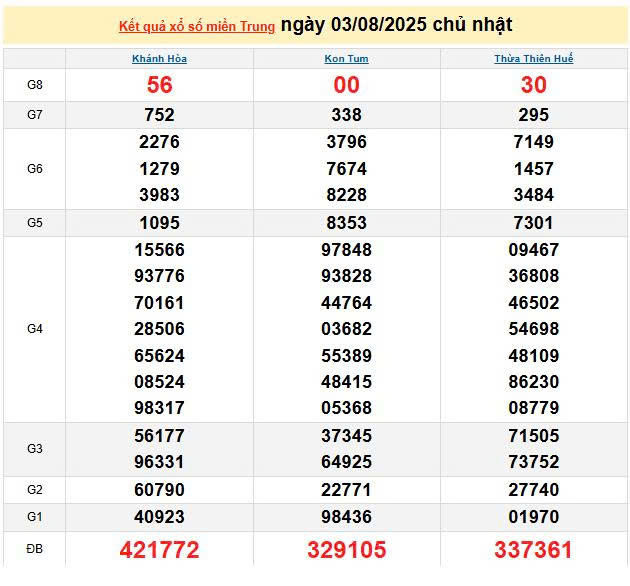Image resolution: width=630 pixels, height=586 pixels.
Task: Select G5 number 8353
Action: coord(346,223)
